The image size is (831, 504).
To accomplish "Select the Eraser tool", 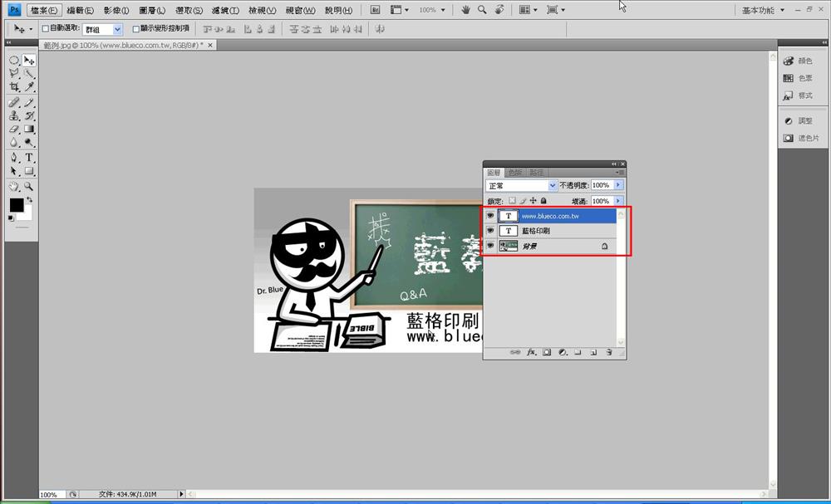I will click(x=14, y=130).
